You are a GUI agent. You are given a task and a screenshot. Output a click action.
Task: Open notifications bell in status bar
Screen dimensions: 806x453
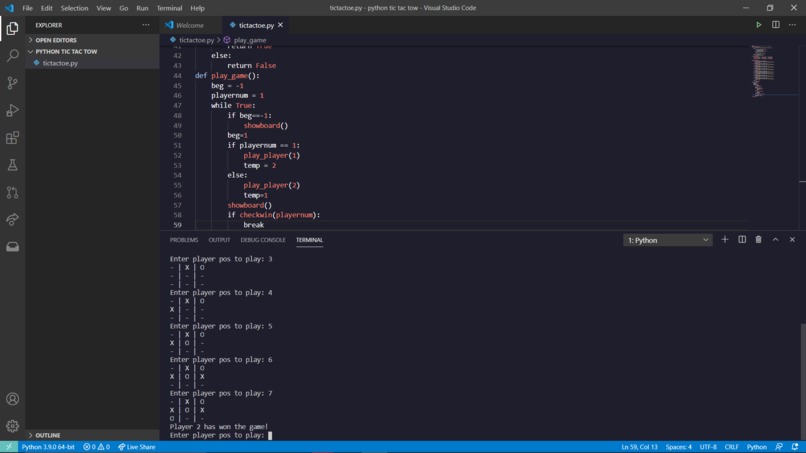click(x=795, y=447)
